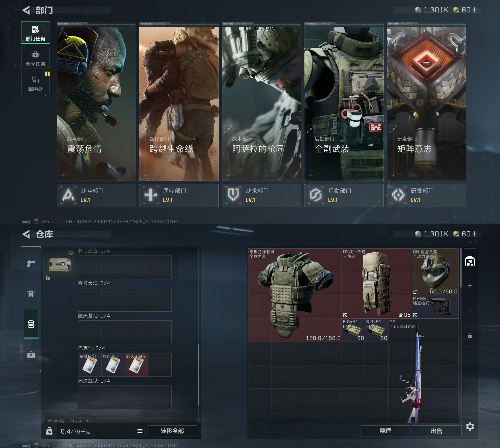This screenshot has width=500, height=448.
Task: Toggle the lock under the safe box
Action: [x=48, y=278]
